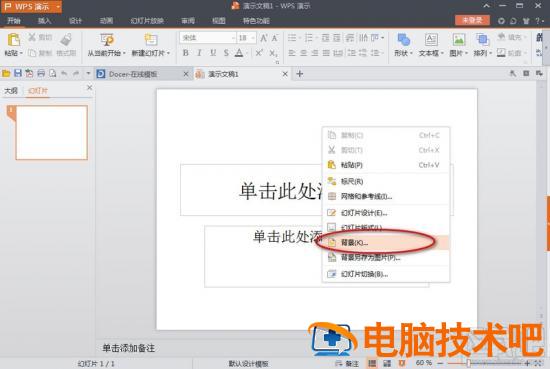
Task: Click the numbered list icon
Action: 309,38
